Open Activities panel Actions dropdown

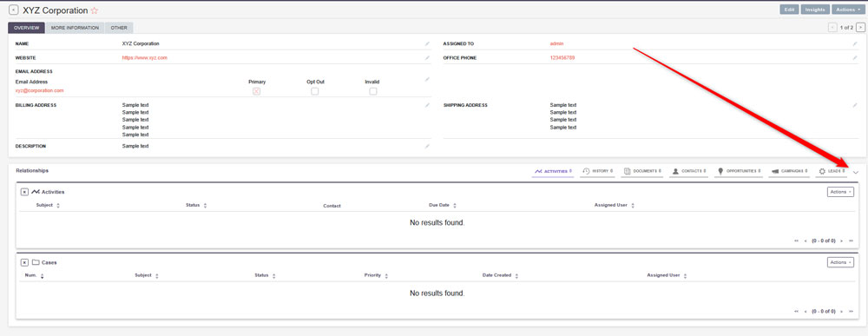pos(840,192)
